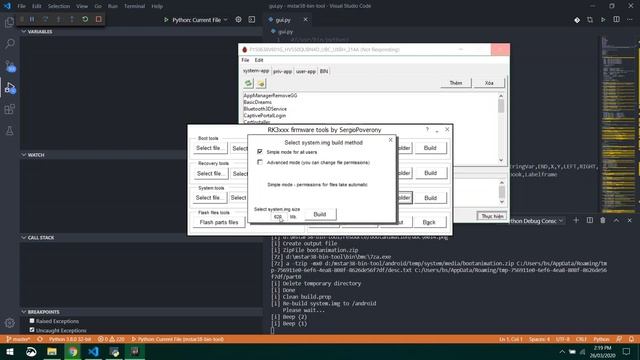Split the editor to the right
Viewport: 640px width, 360px height.
tap(616, 20)
